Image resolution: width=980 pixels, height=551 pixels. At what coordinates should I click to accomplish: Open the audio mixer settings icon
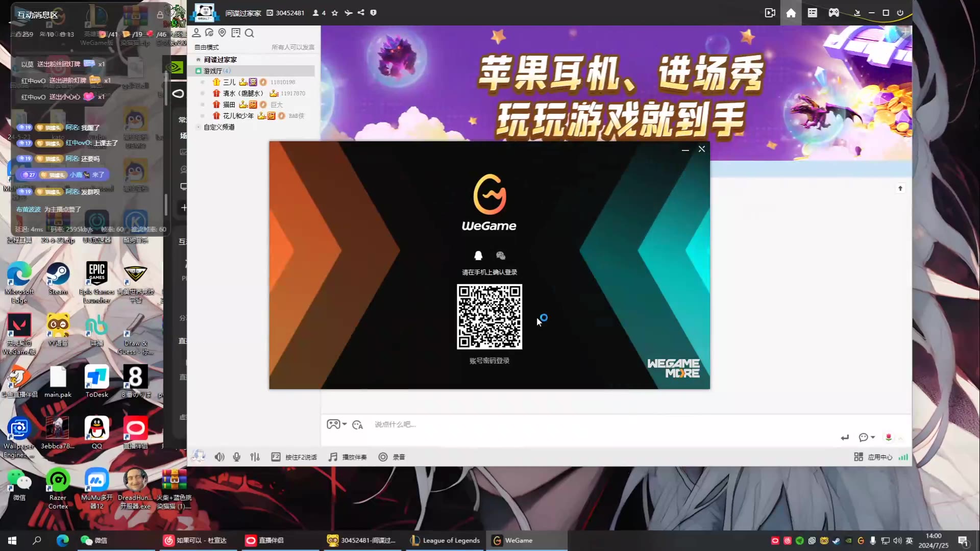tap(255, 457)
